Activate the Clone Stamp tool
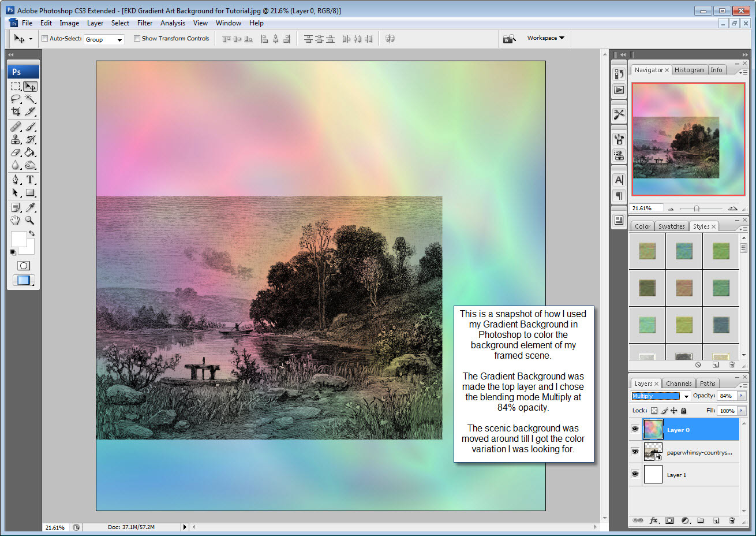The image size is (756, 536). [16, 139]
